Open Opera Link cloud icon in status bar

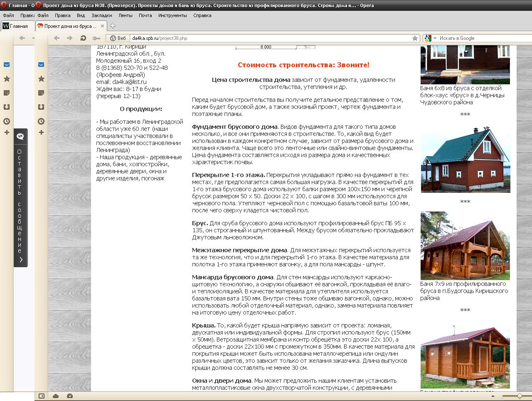coord(56,396)
